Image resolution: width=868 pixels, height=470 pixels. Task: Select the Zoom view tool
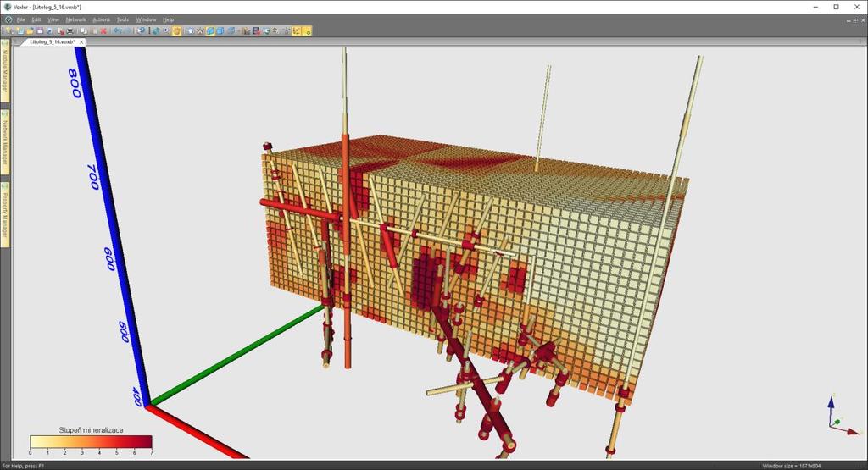(x=165, y=31)
